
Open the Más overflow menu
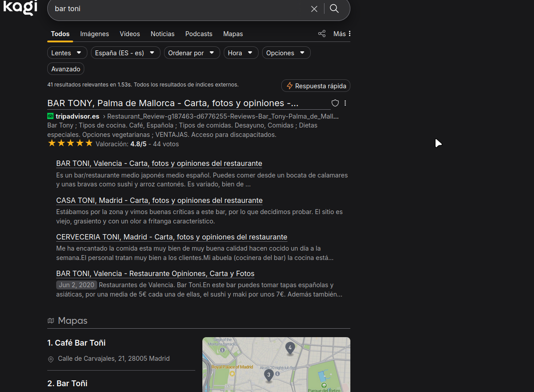(x=342, y=34)
